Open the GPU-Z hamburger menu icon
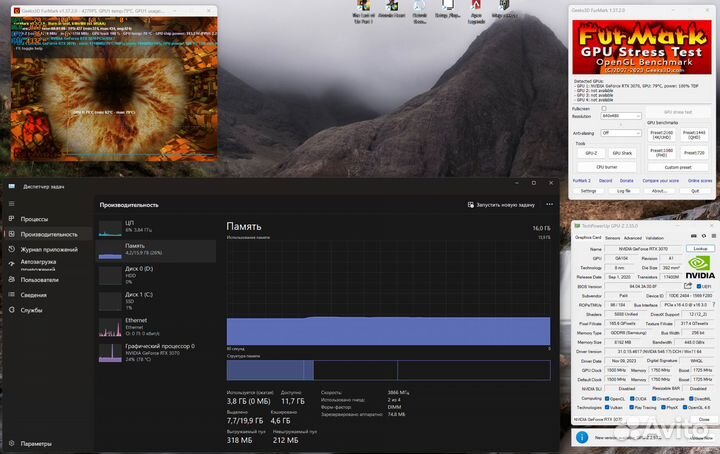The width and height of the screenshot is (720, 454). point(713,236)
